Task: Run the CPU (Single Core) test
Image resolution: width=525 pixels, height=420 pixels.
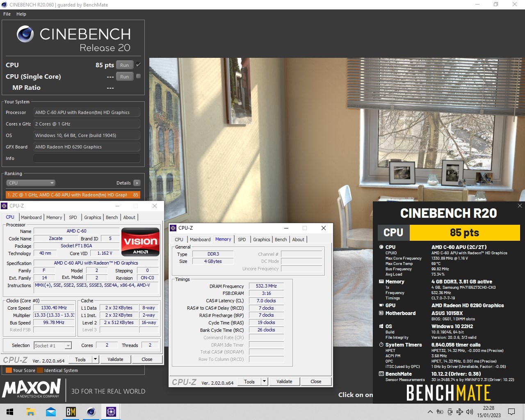Action: click(x=125, y=77)
